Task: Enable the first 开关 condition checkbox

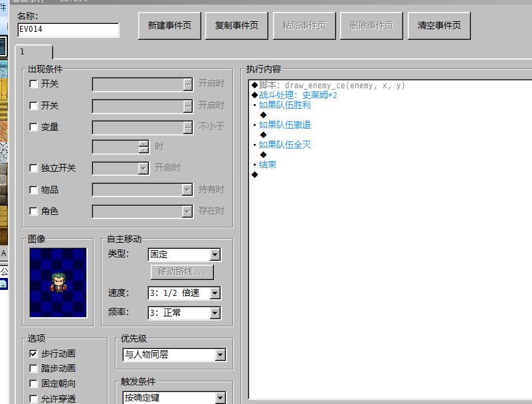Action: click(33, 84)
